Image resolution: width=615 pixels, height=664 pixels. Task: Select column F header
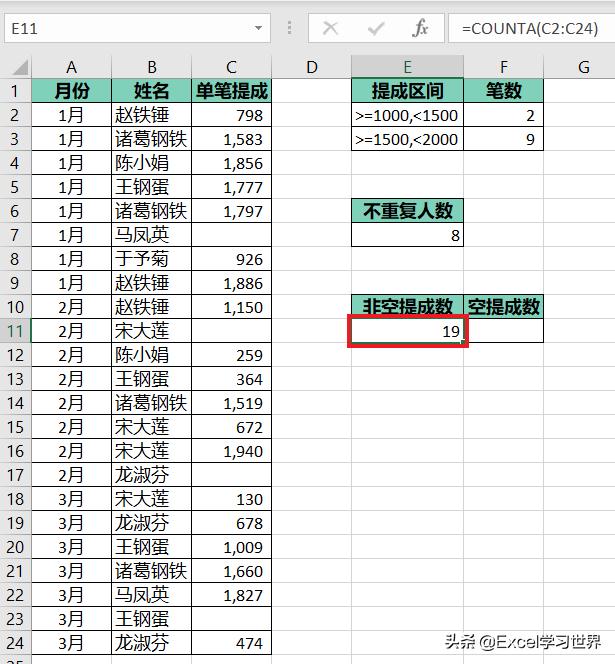coord(504,67)
